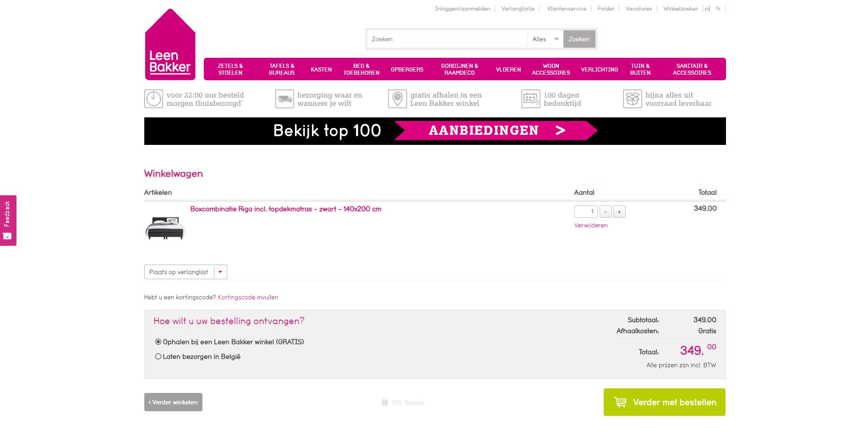Open the VERLICHTING menu
This screenshot has height=442, width=868.
(x=600, y=69)
